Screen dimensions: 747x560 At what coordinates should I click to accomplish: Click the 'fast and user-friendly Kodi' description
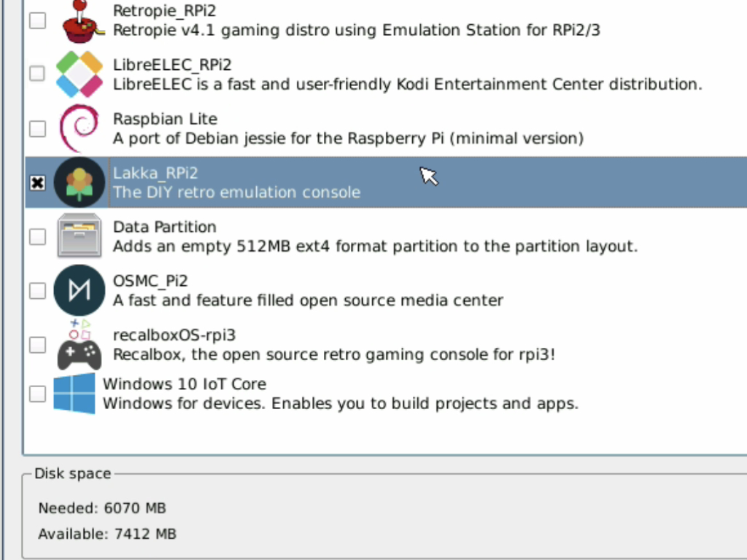tap(407, 84)
